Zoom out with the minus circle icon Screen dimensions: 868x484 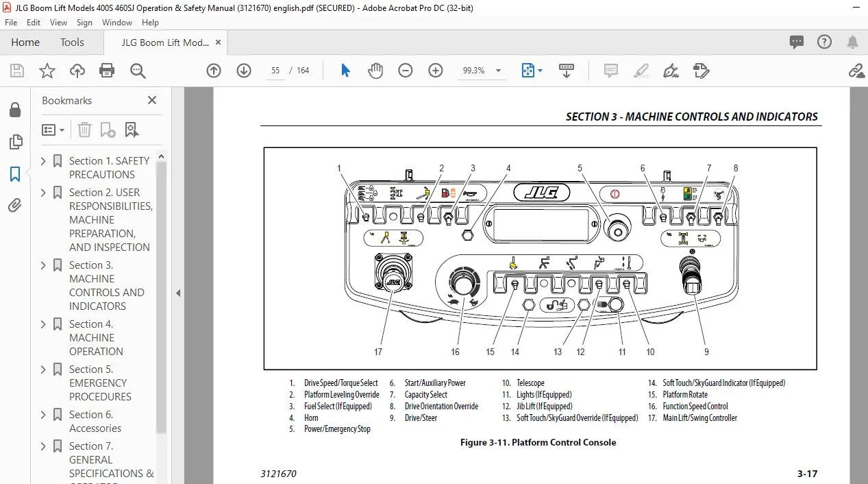(x=406, y=71)
